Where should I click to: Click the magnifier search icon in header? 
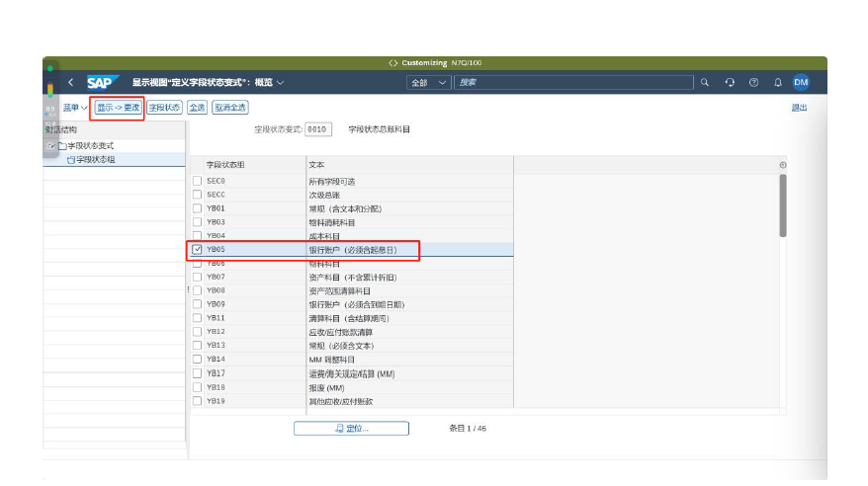click(x=705, y=83)
